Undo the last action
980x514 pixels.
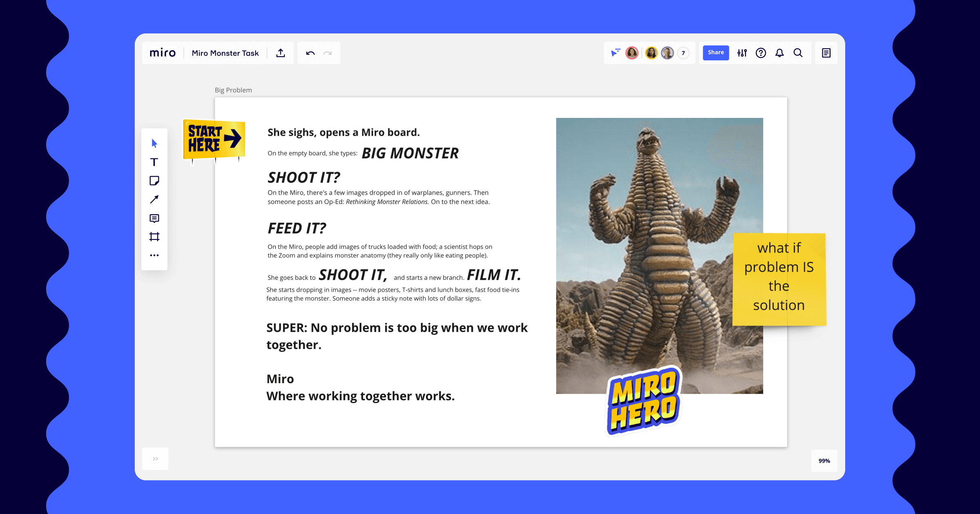coord(310,53)
